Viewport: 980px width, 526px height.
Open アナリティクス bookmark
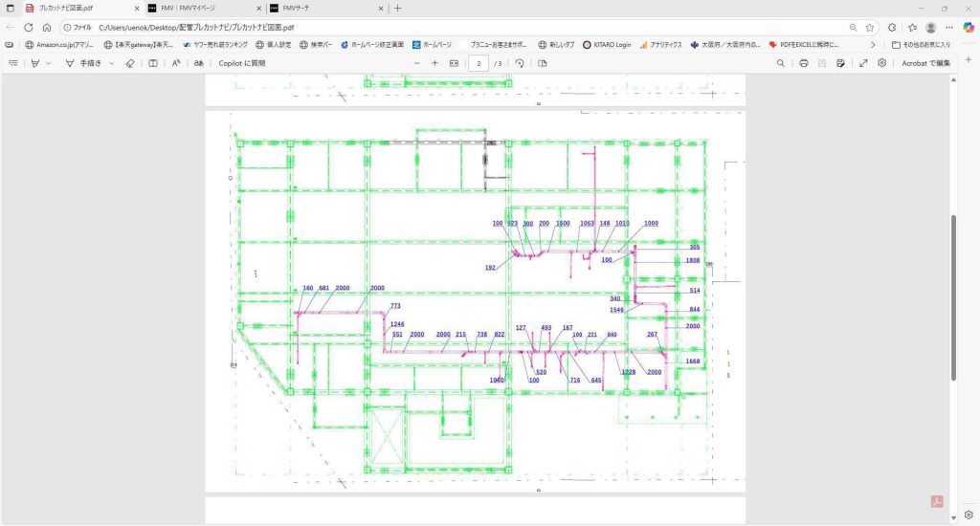click(x=660, y=45)
